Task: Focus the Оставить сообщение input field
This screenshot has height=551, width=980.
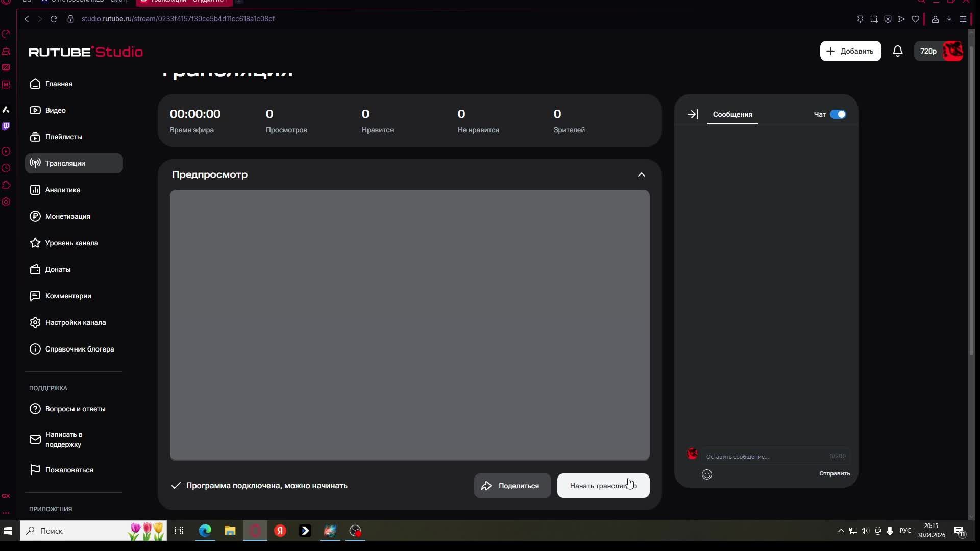Action: [766, 456]
